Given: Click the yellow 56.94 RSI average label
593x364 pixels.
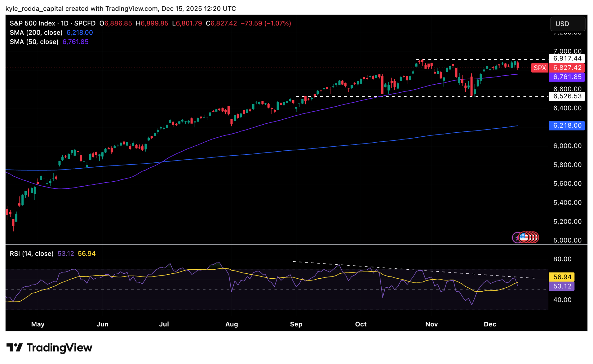Looking at the screenshot, I should coord(562,277).
